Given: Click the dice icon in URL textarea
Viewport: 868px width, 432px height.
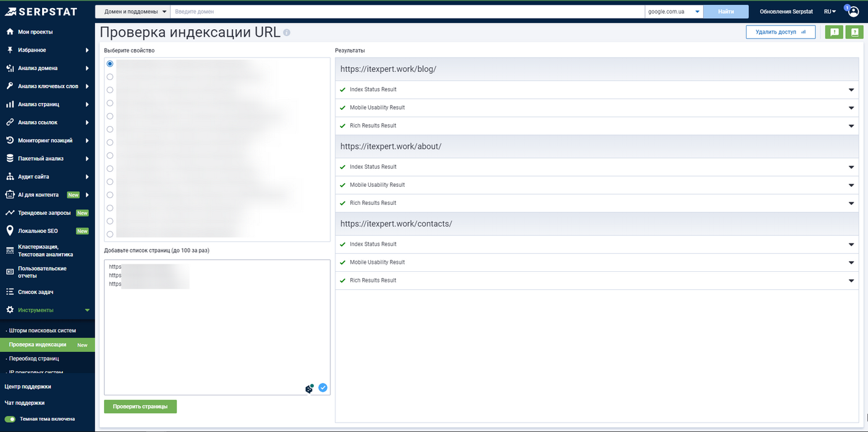Looking at the screenshot, I should pyautogui.click(x=309, y=389).
